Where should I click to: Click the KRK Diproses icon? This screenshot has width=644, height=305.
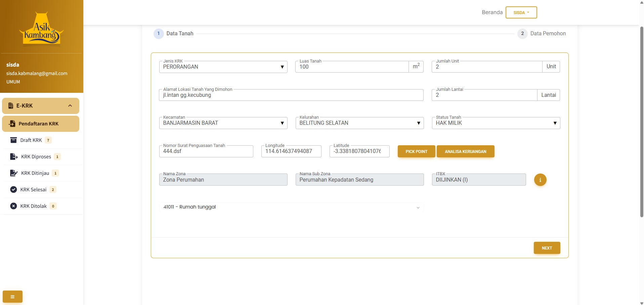point(14,157)
